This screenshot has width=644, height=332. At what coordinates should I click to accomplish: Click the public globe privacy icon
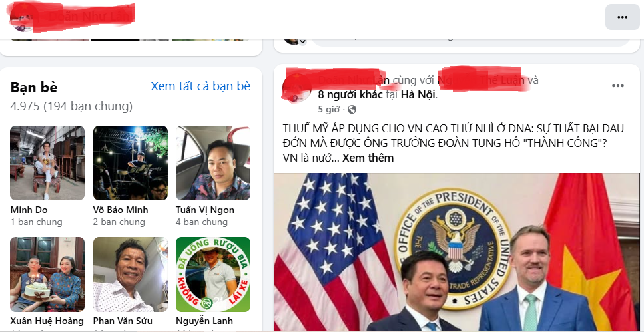pyautogui.click(x=352, y=110)
